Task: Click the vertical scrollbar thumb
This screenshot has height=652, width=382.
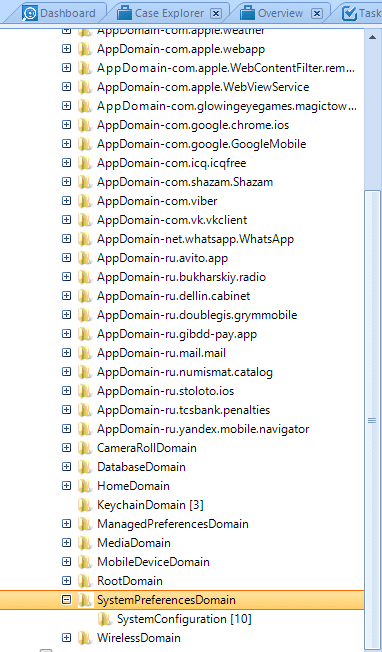Action: click(372, 421)
